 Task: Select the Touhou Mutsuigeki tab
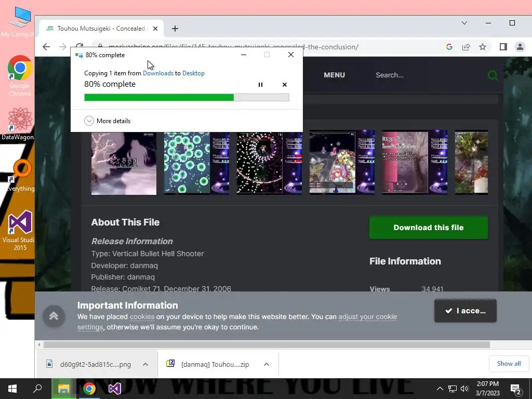pyautogui.click(x=101, y=29)
